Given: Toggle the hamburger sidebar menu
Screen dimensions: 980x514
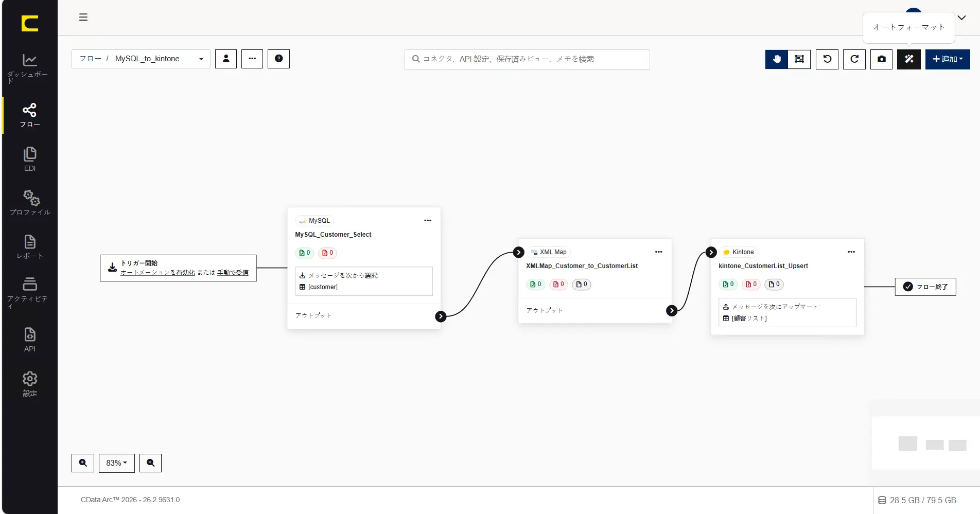Looking at the screenshot, I should pos(83,17).
